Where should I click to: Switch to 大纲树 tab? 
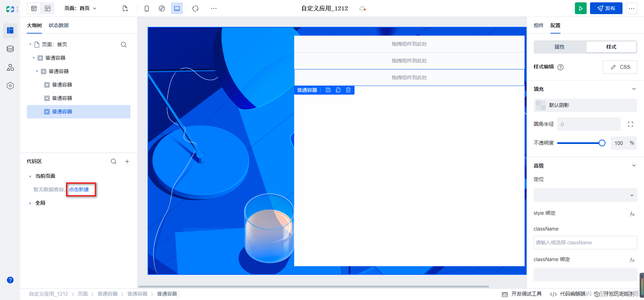(34, 26)
